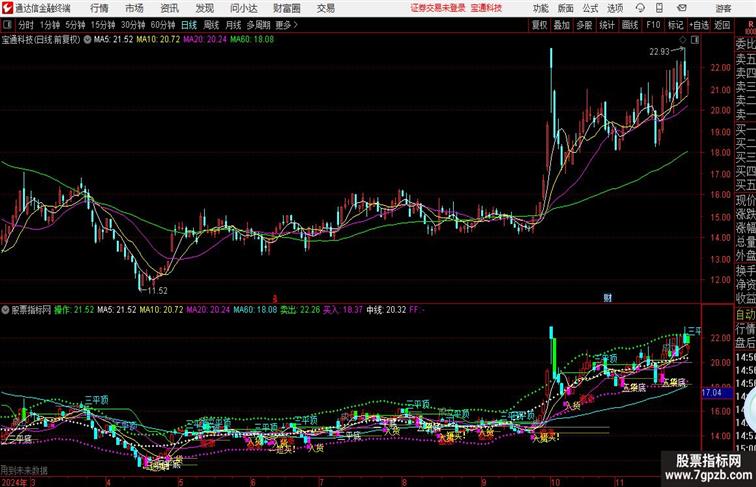Switch to 1分钟 period
This screenshot has width=756, height=487.
click(x=49, y=25)
